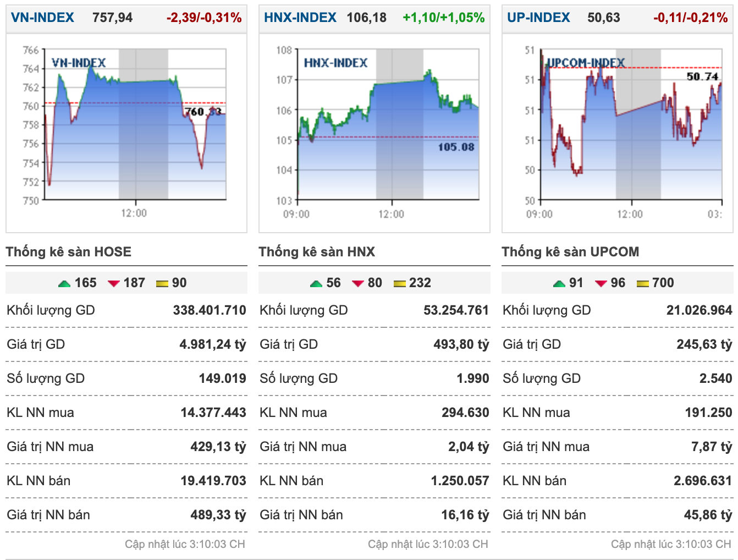Click the Thống kê sàn HNX heading
Image resolution: width=738 pixels, height=560 pixels.
[317, 252]
